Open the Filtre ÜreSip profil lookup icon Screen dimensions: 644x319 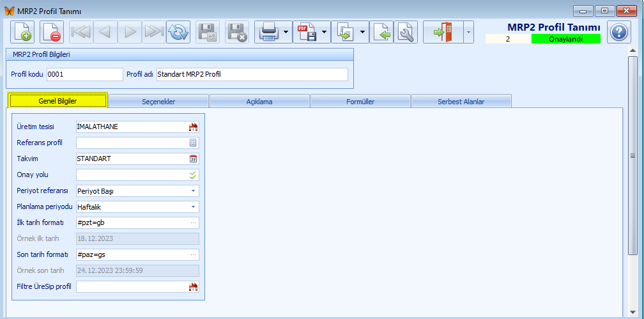pyautogui.click(x=193, y=287)
